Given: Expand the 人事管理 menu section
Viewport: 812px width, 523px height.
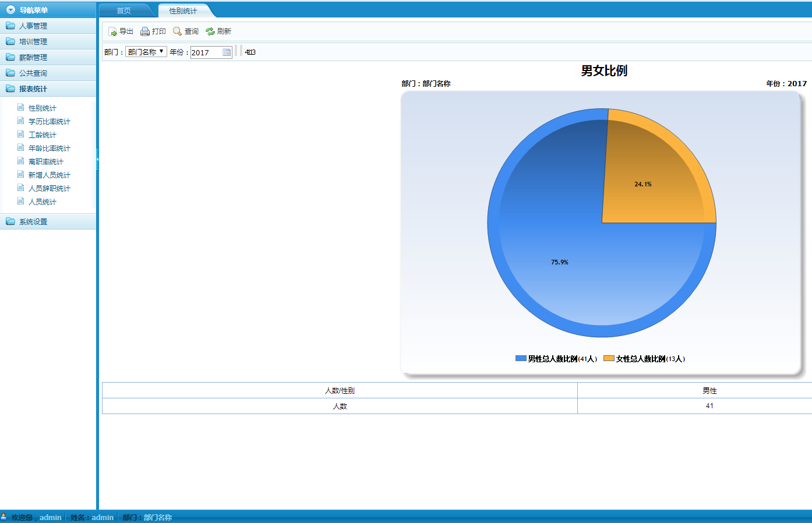Looking at the screenshot, I should (x=48, y=26).
